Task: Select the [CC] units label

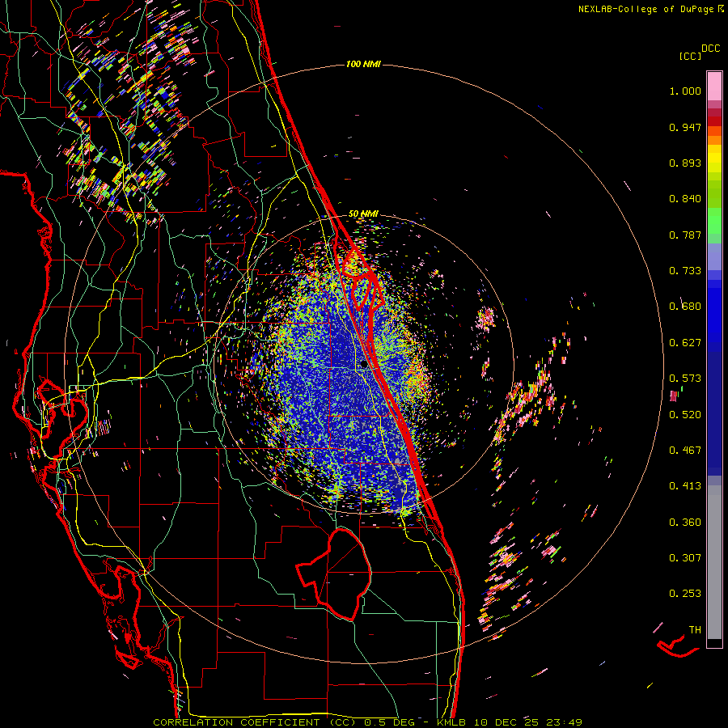Action: click(x=690, y=56)
